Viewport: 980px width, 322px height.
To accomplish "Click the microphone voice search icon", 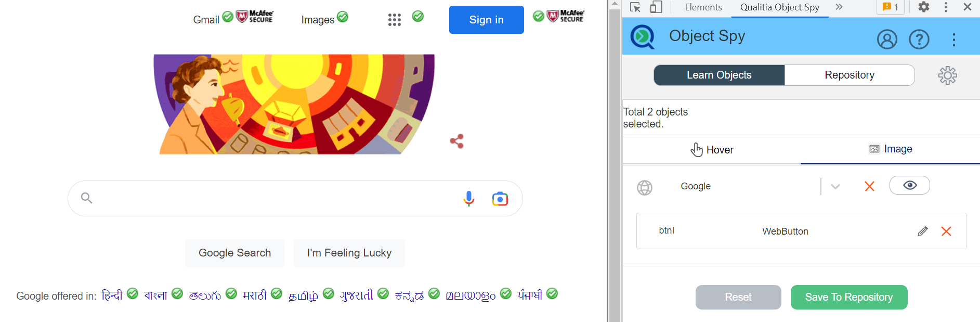I will [x=468, y=199].
